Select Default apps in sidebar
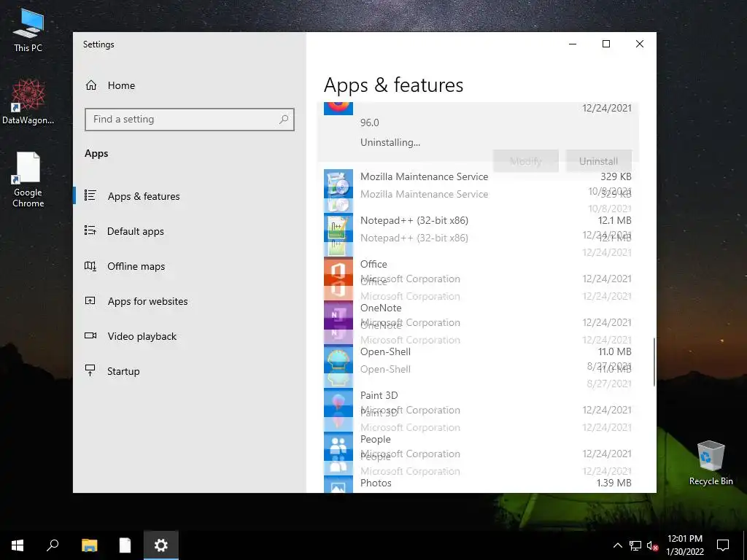The width and height of the screenshot is (747, 560). point(135,231)
